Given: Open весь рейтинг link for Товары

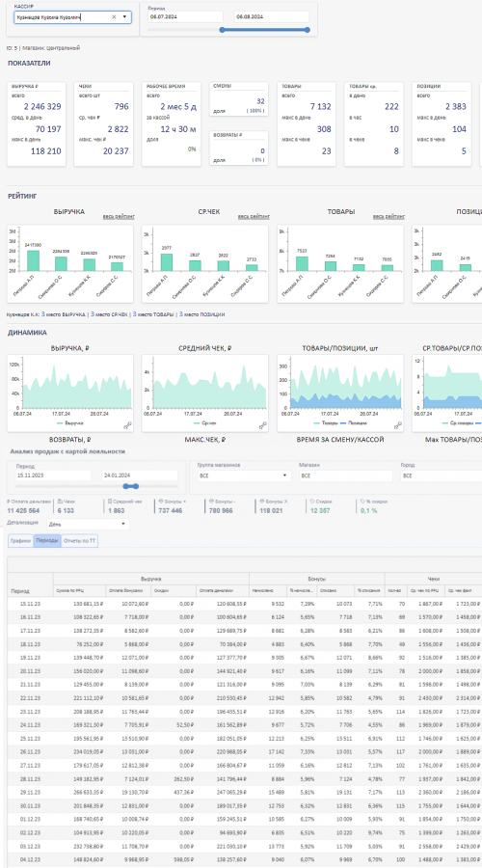Looking at the screenshot, I should [388, 216].
